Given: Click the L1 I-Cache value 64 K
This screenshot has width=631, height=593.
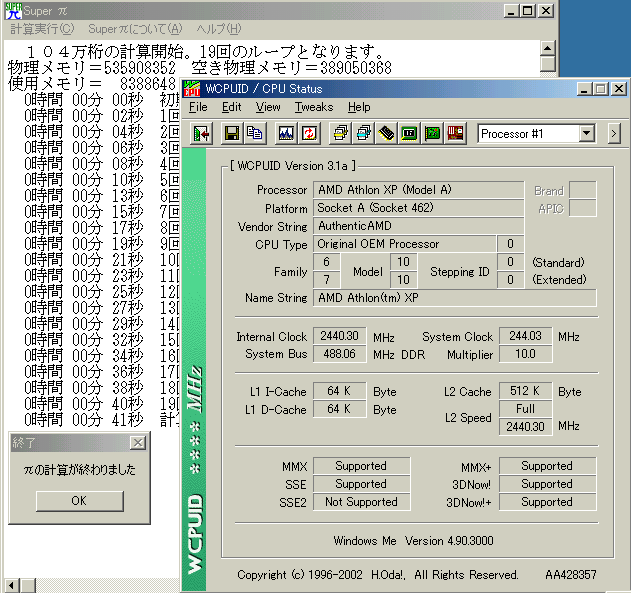Looking at the screenshot, I should pyautogui.click(x=340, y=391).
